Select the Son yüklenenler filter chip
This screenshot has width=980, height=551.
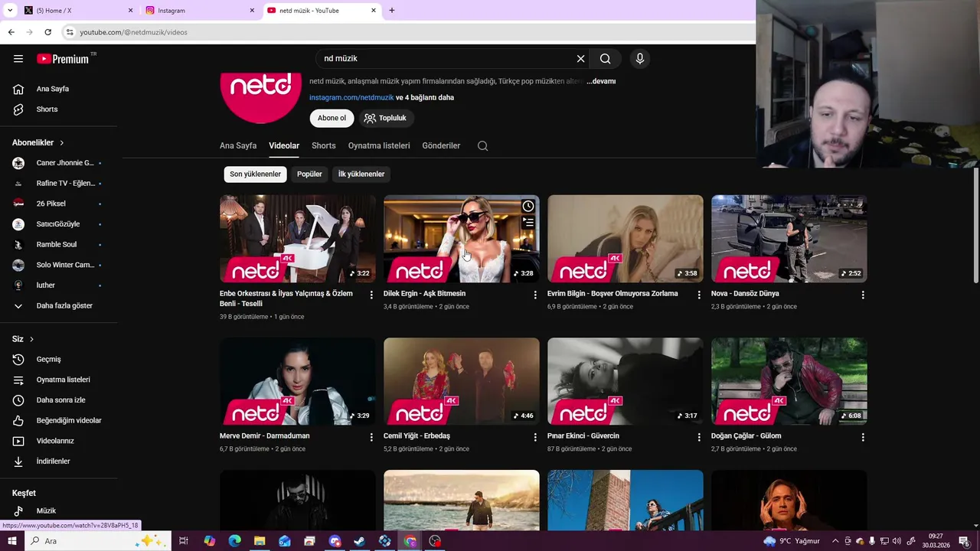pos(255,174)
